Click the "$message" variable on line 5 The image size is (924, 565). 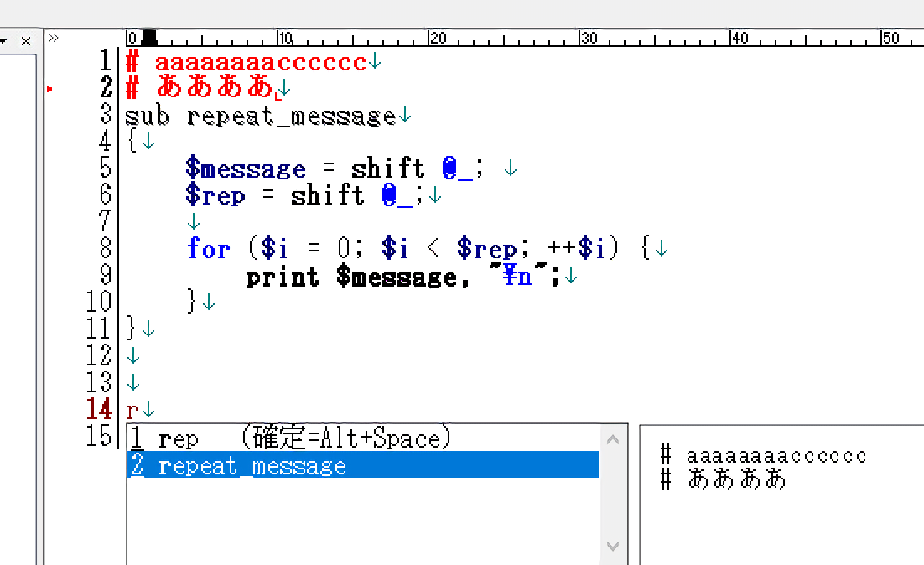[246, 168]
